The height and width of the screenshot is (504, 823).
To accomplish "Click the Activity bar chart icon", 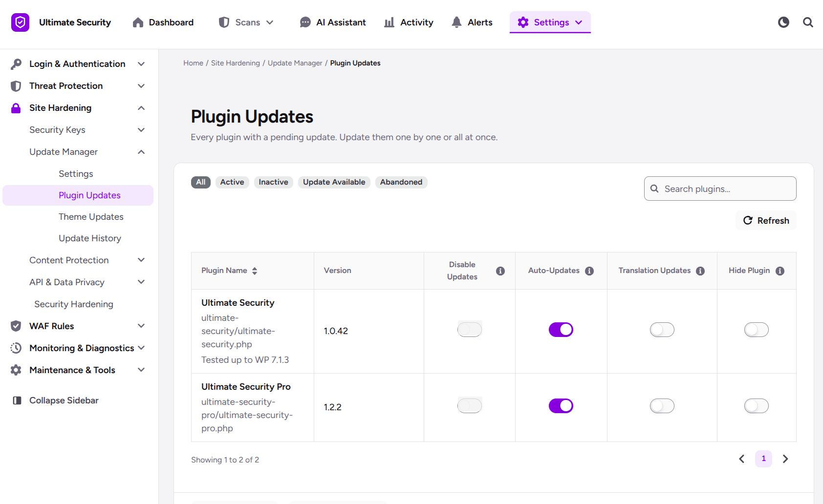I will click(389, 22).
